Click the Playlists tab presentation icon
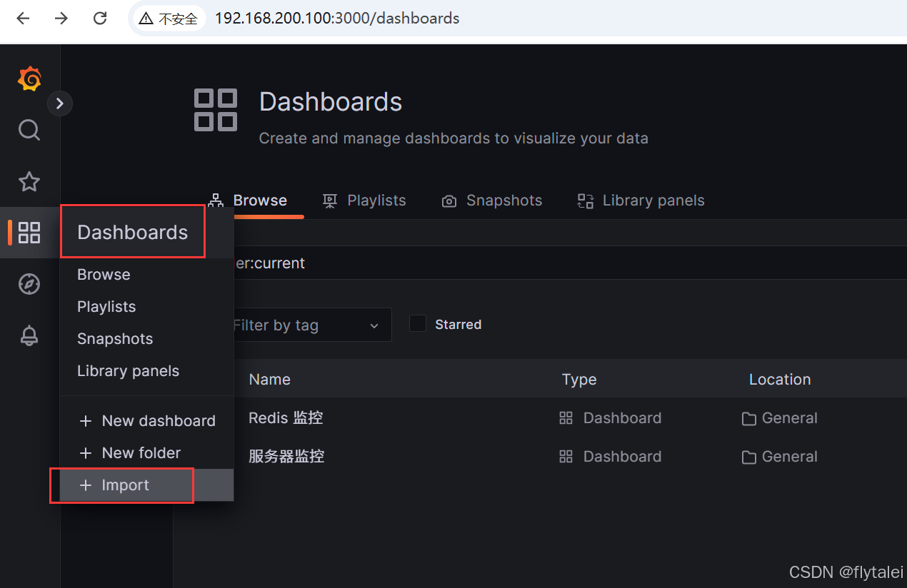907x588 pixels. click(330, 201)
